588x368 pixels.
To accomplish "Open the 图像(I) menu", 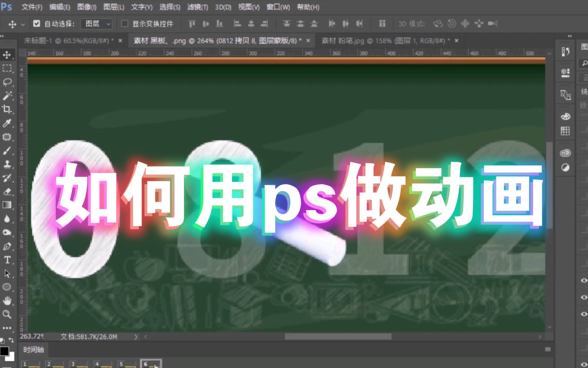I will 87,7.
